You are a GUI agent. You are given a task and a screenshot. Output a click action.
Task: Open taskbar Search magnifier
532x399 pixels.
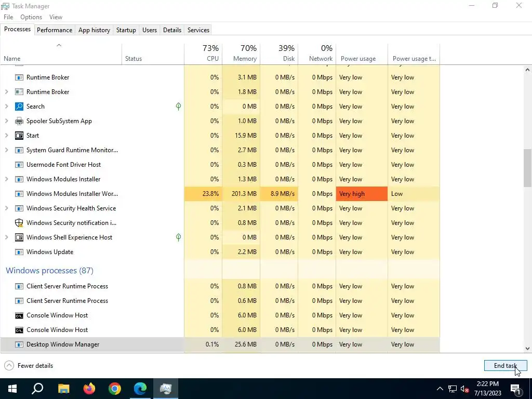[x=37, y=389]
